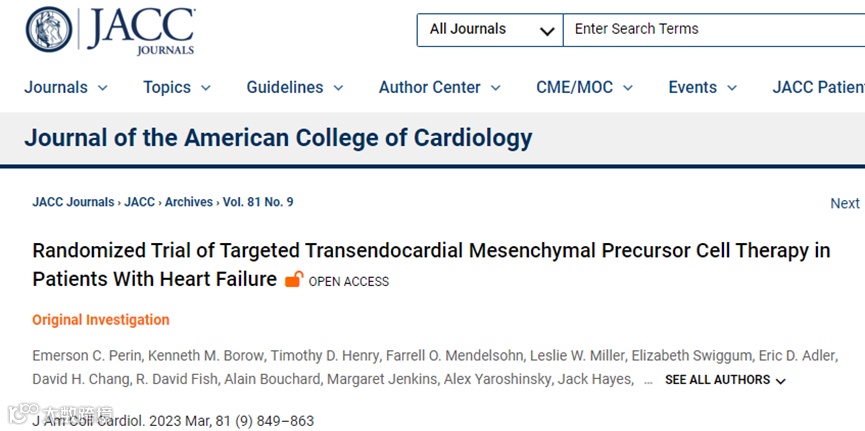Open the JACC breadcrumb link
Image resolution: width=865 pixels, height=431 pixels.
[x=140, y=202]
